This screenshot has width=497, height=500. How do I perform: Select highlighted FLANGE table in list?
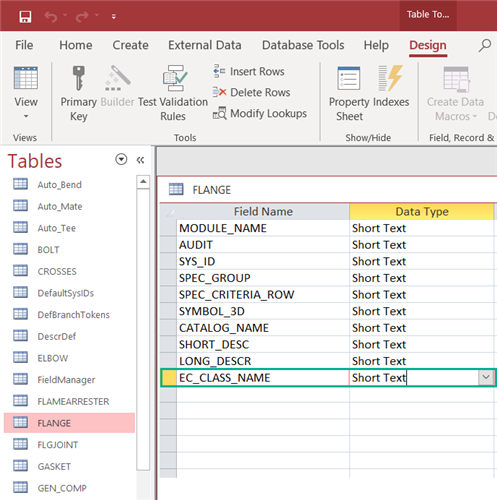69,423
